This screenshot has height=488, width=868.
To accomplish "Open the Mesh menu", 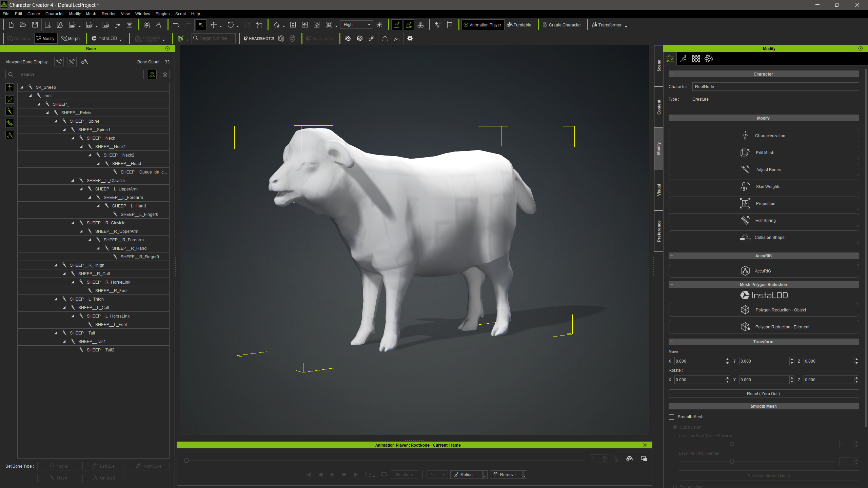I will pos(91,14).
